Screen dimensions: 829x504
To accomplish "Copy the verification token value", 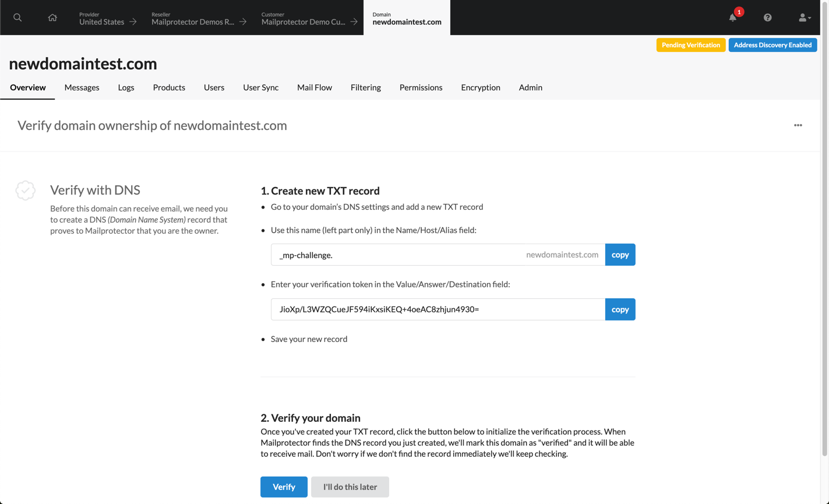I will pyautogui.click(x=620, y=309).
